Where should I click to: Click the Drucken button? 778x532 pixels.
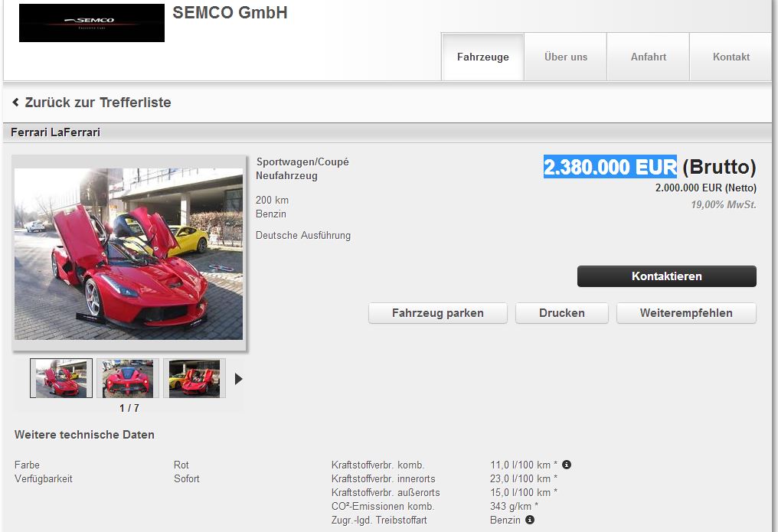pos(561,313)
